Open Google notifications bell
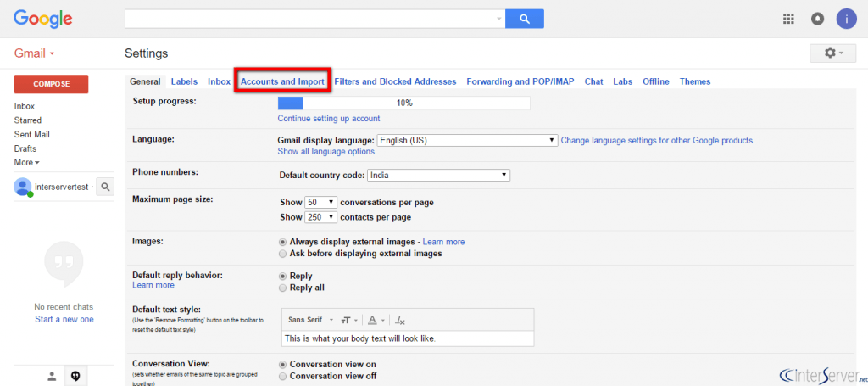This screenshot has height=386, width=868. [817, 19]
